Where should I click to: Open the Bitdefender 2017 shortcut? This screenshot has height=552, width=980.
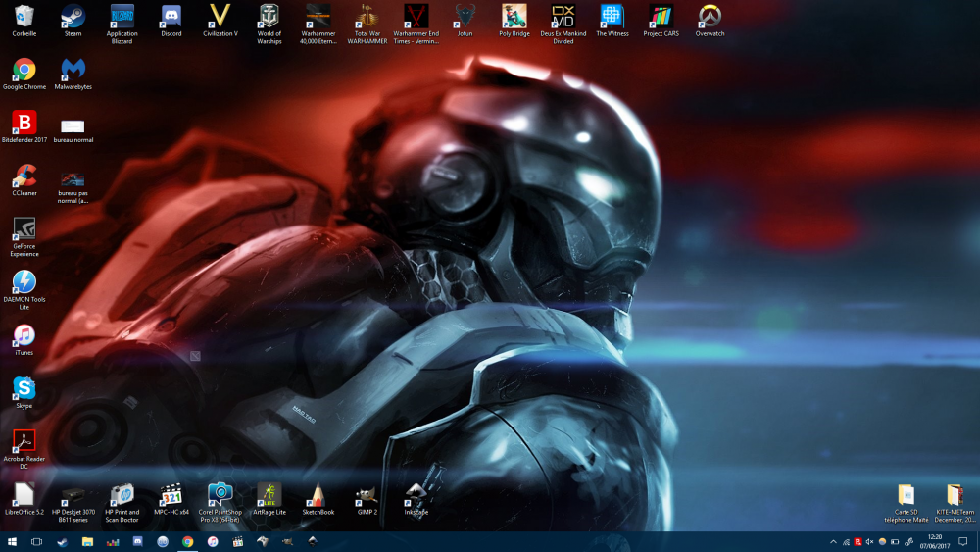tap(24, 123)
